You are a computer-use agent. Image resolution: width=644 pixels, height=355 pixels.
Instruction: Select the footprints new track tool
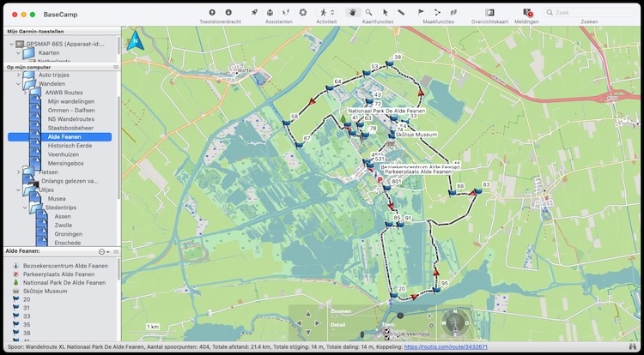pyautogui.click(x=454, y=13)
